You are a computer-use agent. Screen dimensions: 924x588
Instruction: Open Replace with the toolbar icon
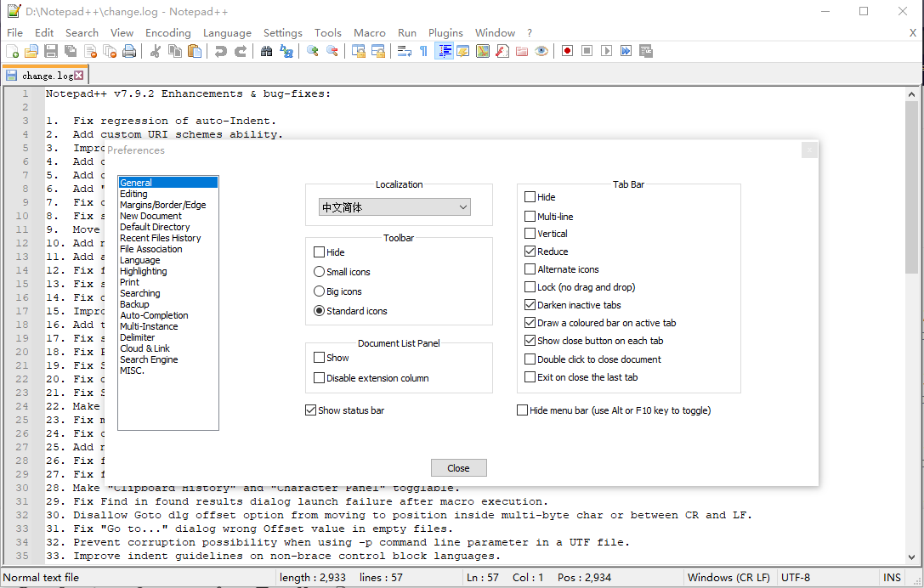[x=286, y=51]
